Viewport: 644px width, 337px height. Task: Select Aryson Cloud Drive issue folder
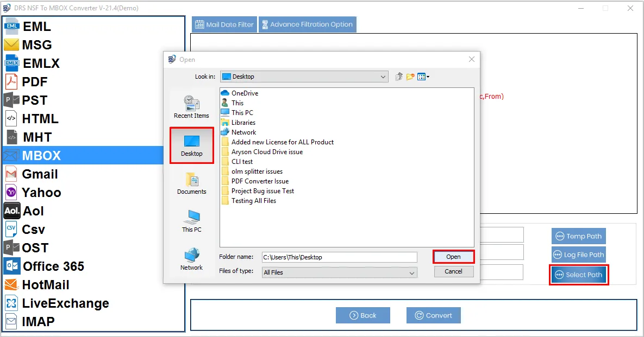[x=262, y=152]
